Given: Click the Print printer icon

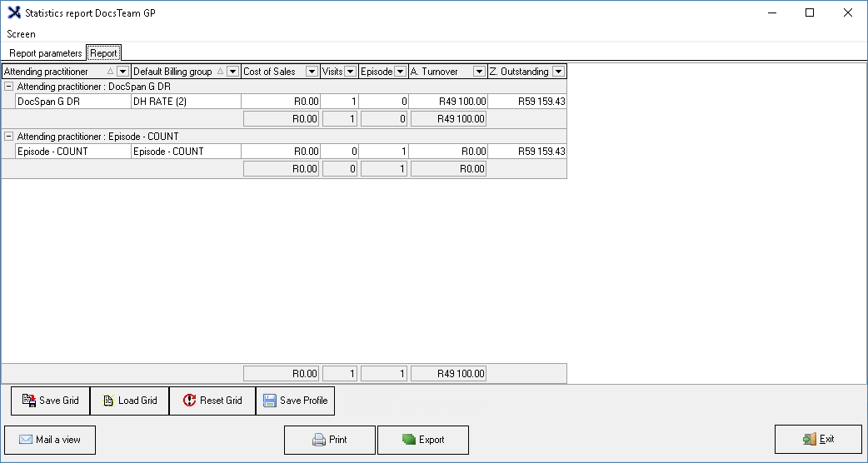Looking at the screenshot, I should [x=318, y=440].
